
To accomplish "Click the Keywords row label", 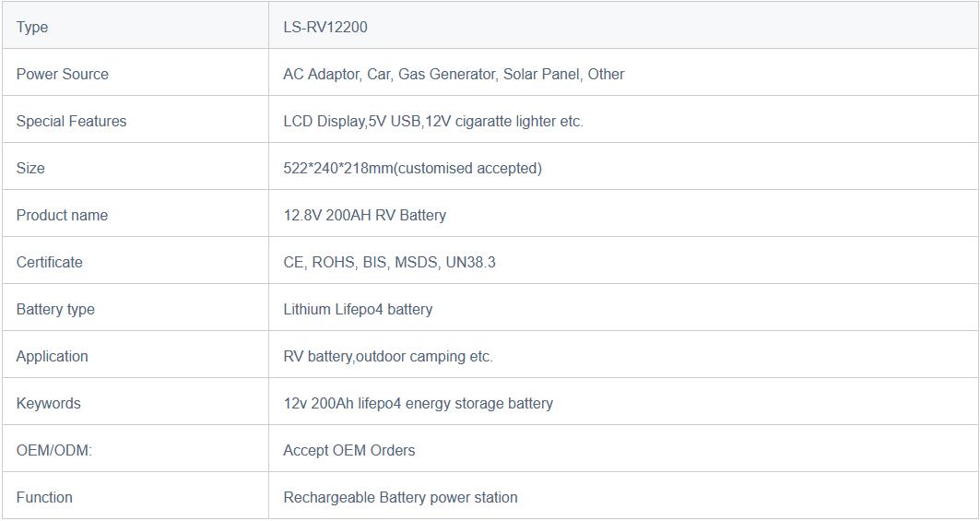I will pos(48,403).
